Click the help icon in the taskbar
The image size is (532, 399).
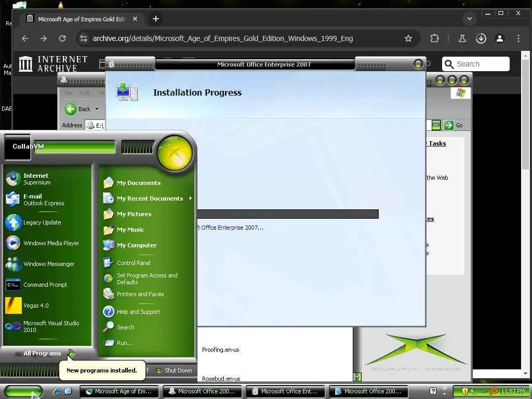[x=433, y=391]
